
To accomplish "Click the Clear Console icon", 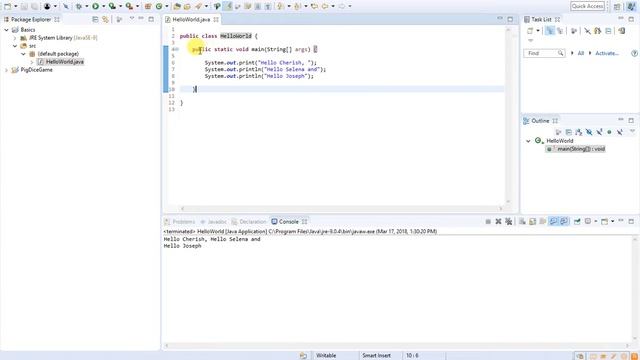I will 522,221.
